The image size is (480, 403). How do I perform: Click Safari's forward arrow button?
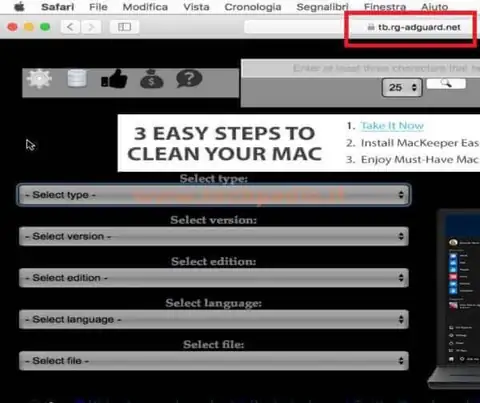click(x=91, y=27)
